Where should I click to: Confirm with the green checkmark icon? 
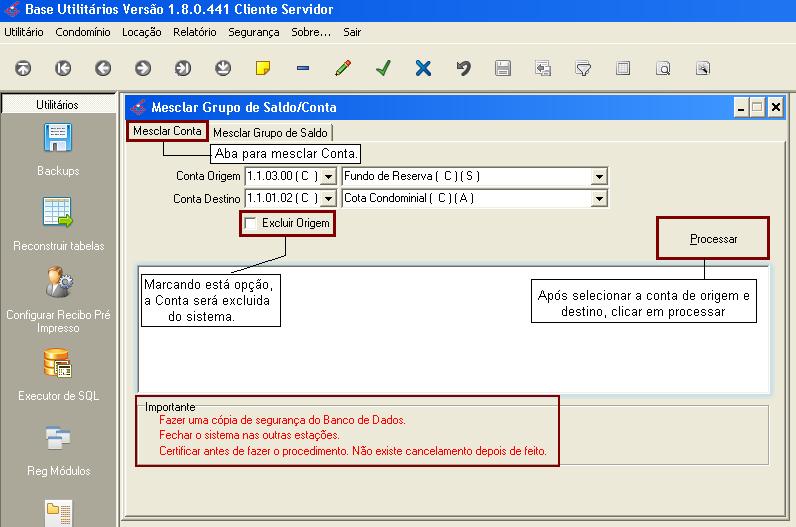tap(383, 68)
